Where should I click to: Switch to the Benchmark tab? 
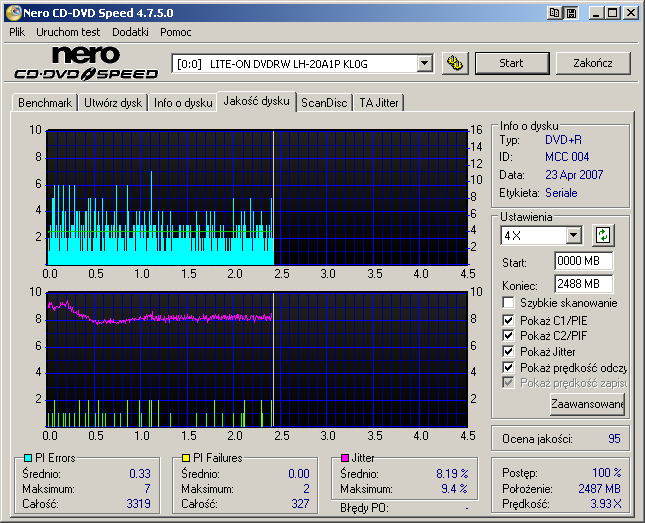(45, 102)
